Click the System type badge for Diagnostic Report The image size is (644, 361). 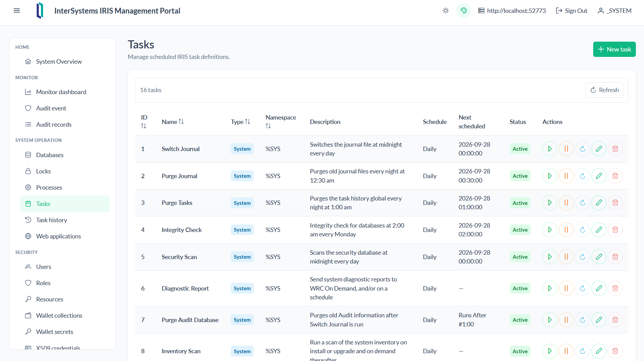click(242, 288)
